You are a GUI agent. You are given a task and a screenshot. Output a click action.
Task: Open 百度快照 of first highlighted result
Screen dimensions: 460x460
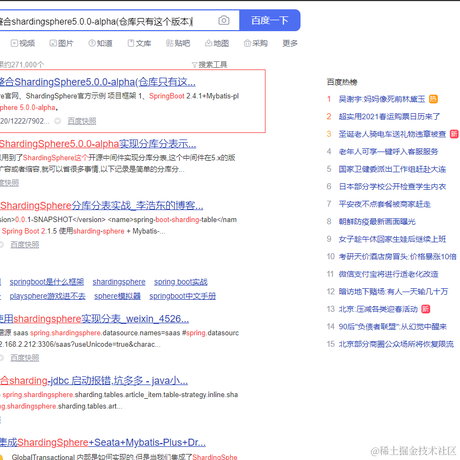click(x=82, y=121)
